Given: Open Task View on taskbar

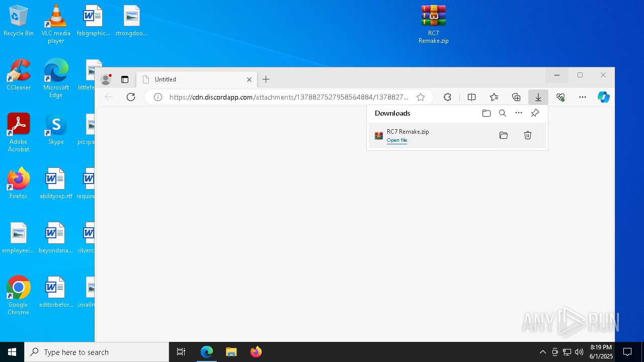Looking at the screenshot, I should click(x=181, y=352).
